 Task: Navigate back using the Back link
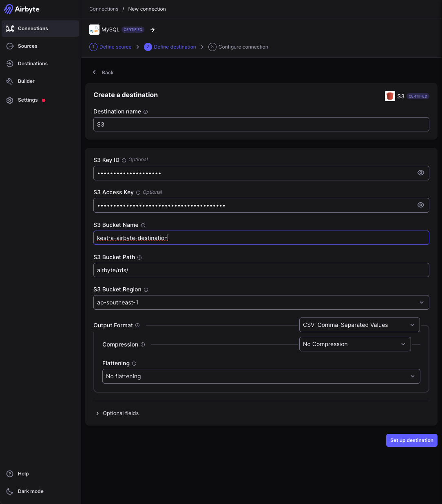click(x=103, y=72)
